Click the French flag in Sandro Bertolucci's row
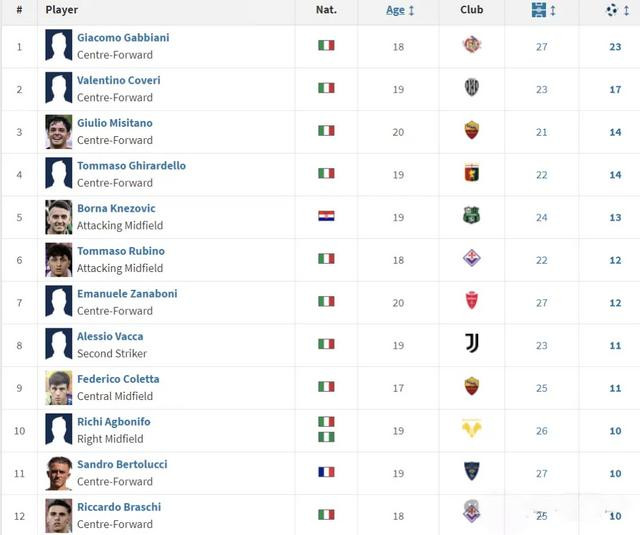 (x=326, y=472)
